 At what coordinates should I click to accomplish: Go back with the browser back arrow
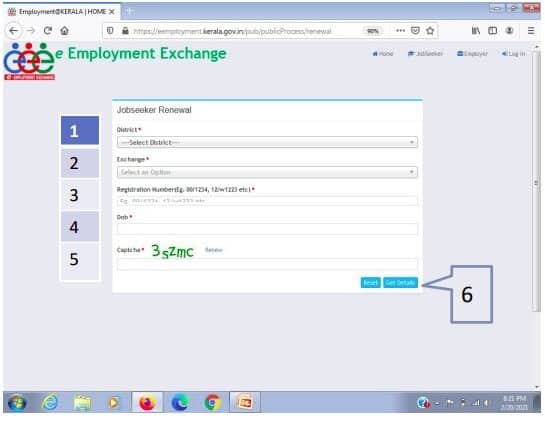(x=14, y=31)
